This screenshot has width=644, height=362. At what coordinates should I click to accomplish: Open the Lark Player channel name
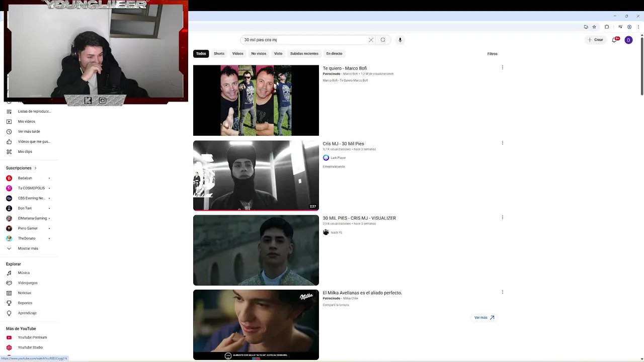(x=338, y=158)
